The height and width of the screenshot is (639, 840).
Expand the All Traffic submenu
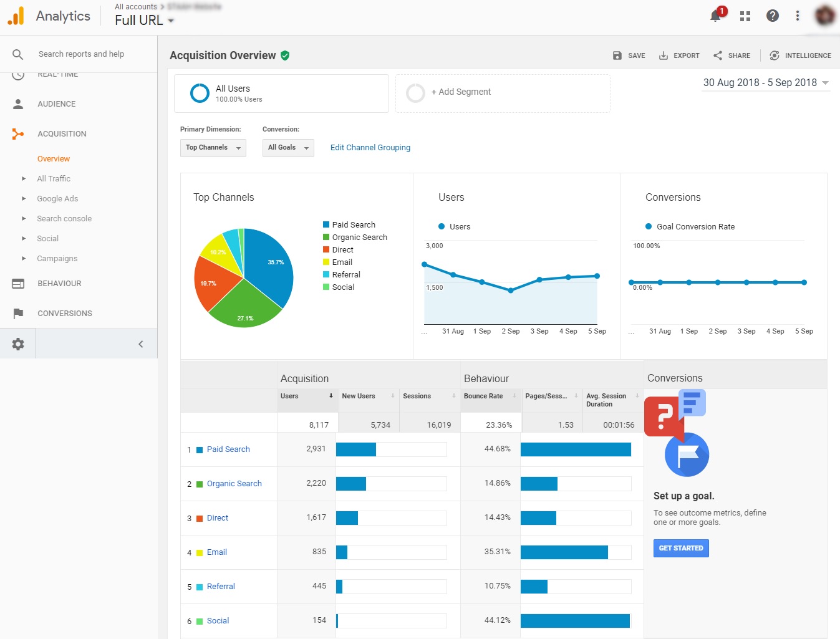(24, 179)
